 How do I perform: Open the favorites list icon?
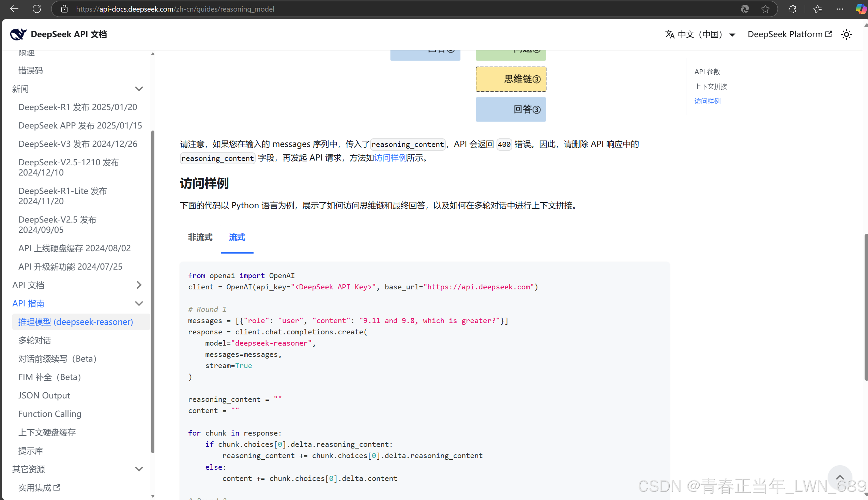818,9
